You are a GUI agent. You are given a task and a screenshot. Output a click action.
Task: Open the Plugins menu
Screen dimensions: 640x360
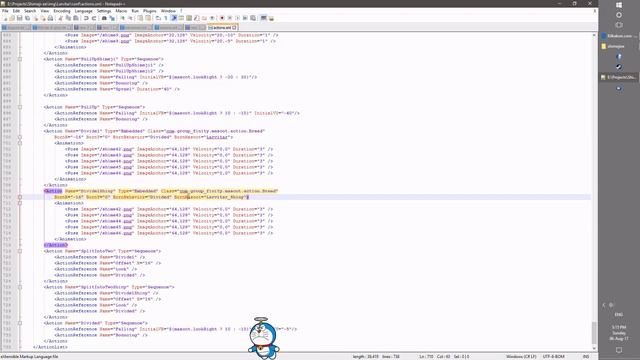[150, 11]
